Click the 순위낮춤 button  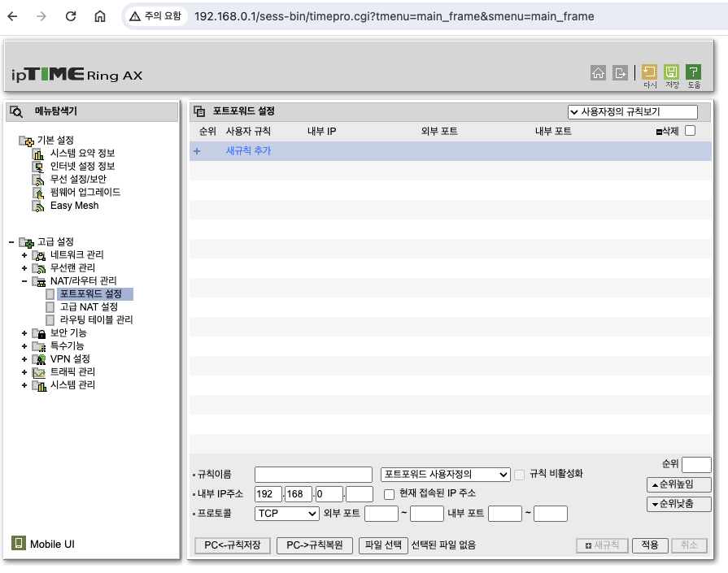[678, 504]
